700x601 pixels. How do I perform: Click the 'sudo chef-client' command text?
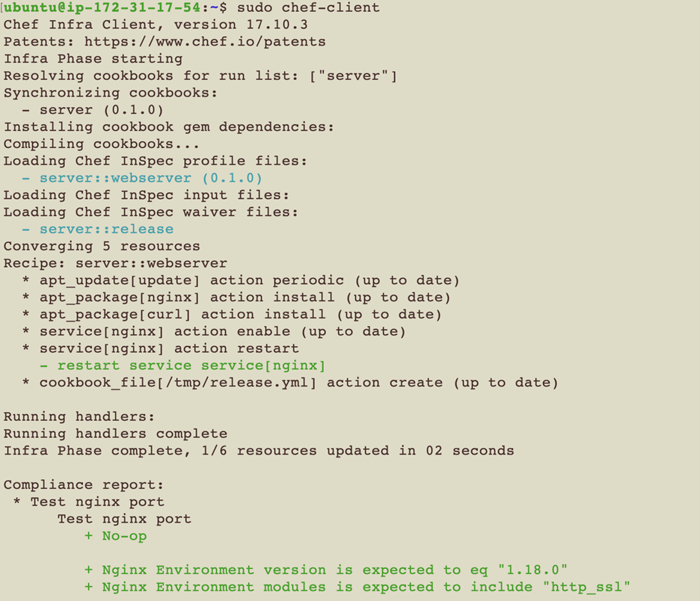coord(308,8)
